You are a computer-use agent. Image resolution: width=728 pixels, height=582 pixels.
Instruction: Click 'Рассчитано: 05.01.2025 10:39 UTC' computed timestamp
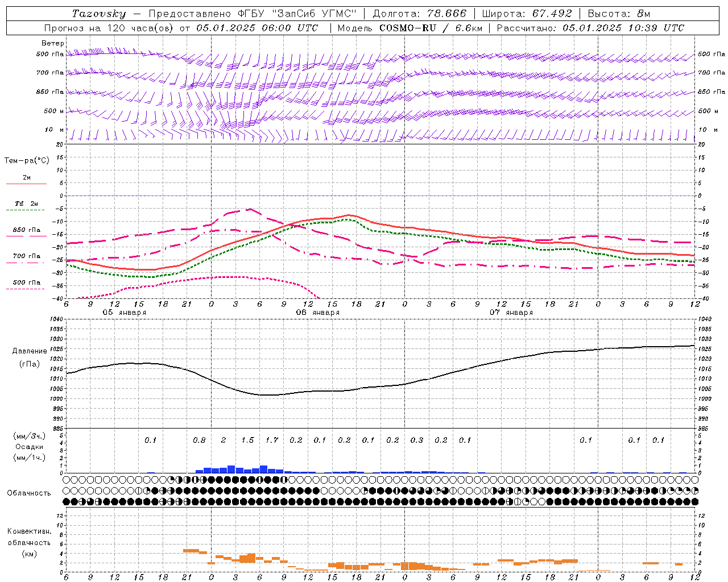click(590, 28)
